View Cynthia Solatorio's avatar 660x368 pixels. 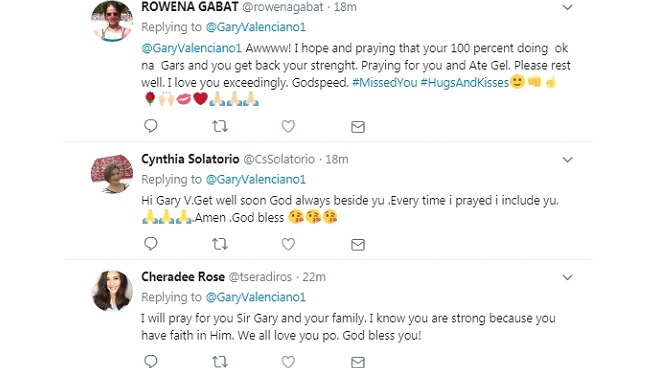tap(112, 174)
